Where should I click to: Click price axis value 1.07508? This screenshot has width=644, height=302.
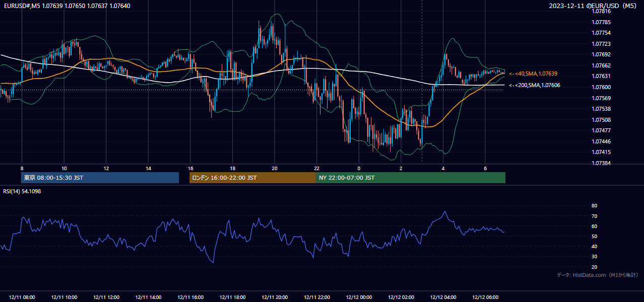click(602, 120)
